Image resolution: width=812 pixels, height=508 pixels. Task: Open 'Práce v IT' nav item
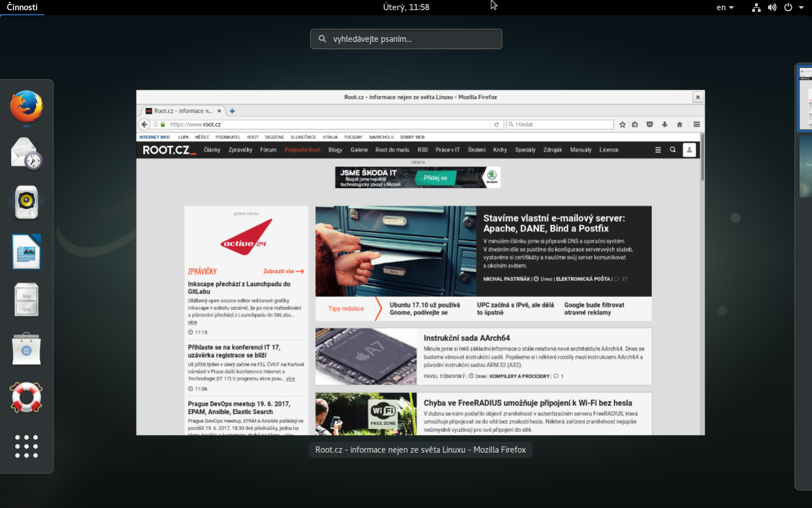click(448, 150)
